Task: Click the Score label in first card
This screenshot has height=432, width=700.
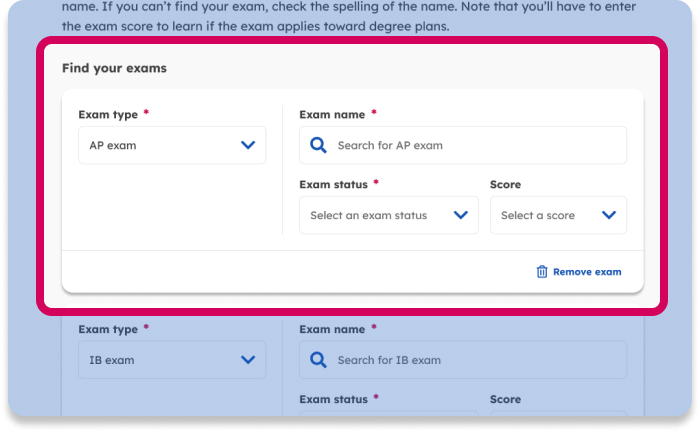Action: click(x=505, y=185)
